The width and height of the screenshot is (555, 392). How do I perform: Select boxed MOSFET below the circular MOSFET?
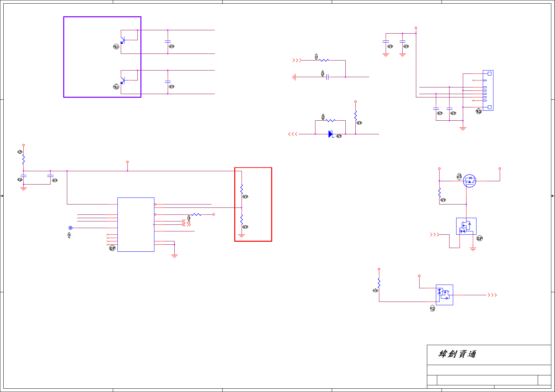[x=466, y=226]
